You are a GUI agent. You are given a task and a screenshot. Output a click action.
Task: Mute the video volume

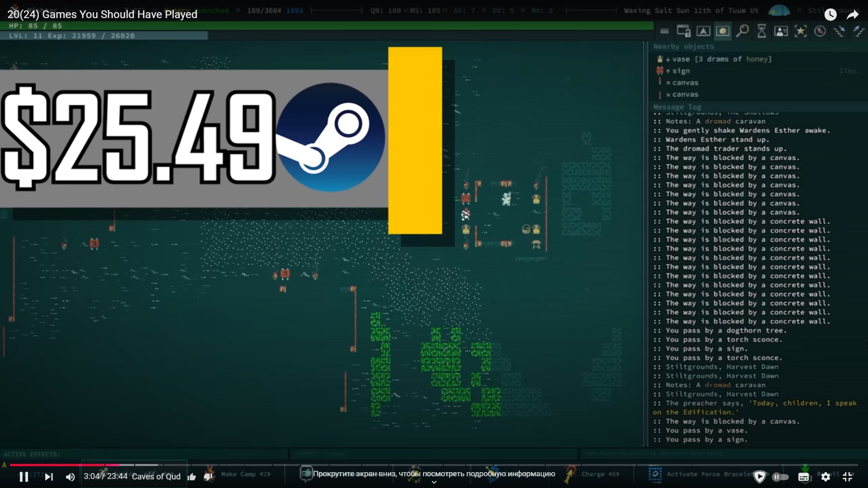pyautogui.click(x=70, y=477)
